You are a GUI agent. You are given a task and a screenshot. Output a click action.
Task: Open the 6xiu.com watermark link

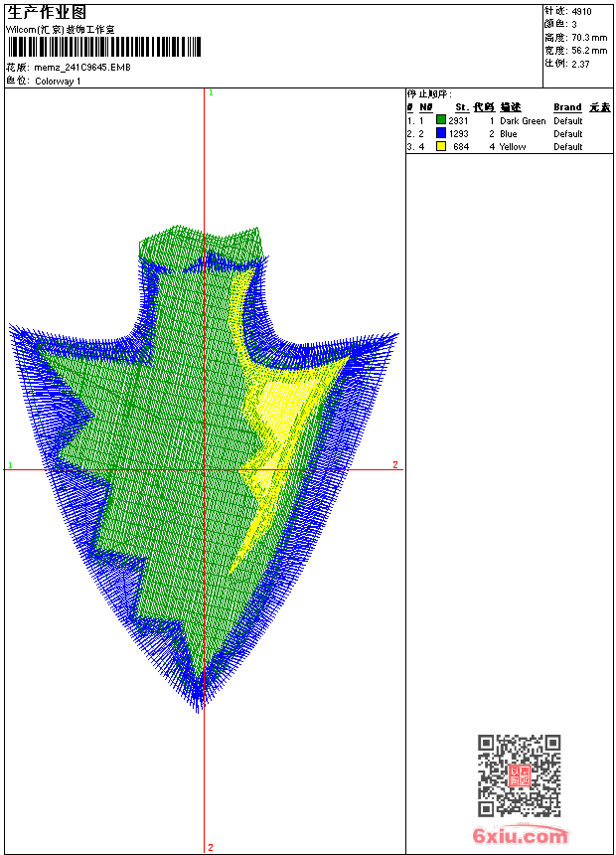coord(520,836)
